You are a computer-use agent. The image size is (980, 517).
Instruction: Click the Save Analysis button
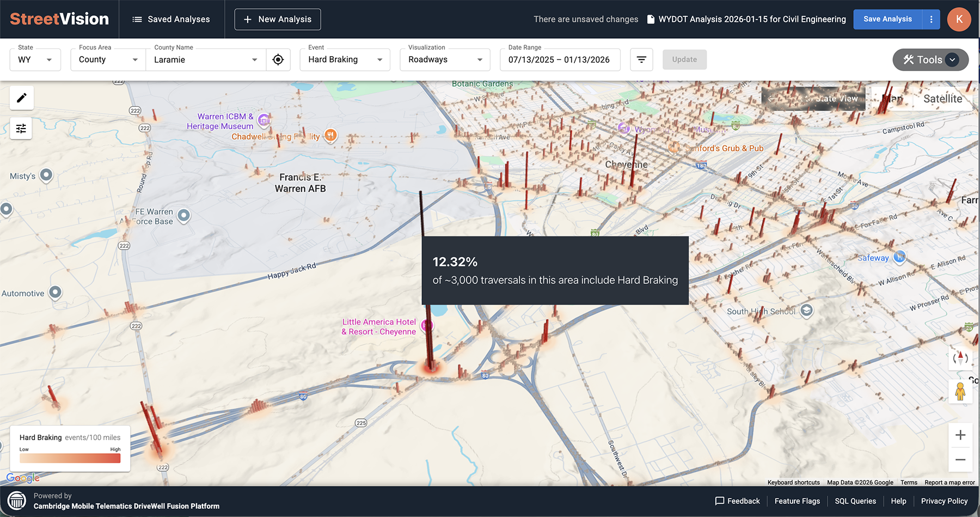(887, 19)
